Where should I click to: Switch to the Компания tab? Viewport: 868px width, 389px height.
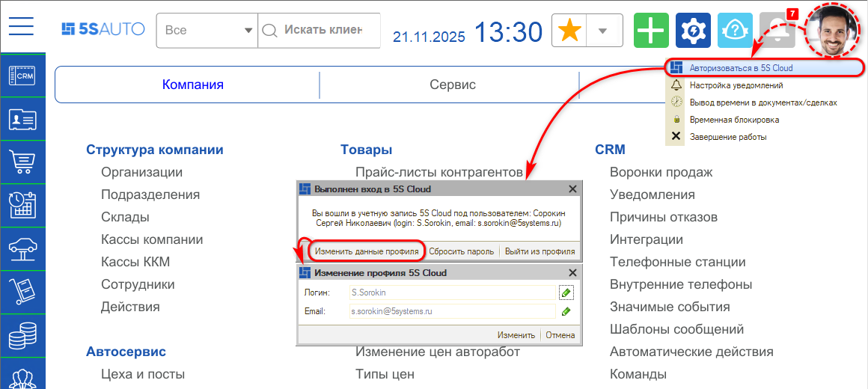pyautogui.click(x=192, y=85)
